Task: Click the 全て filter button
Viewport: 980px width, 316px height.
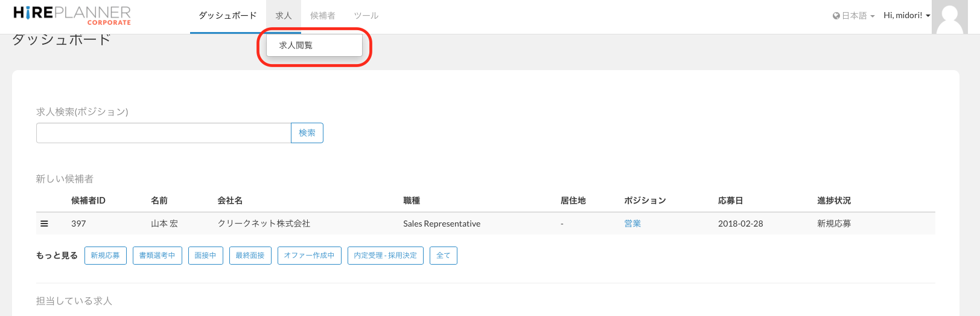Action: point(443,256)
